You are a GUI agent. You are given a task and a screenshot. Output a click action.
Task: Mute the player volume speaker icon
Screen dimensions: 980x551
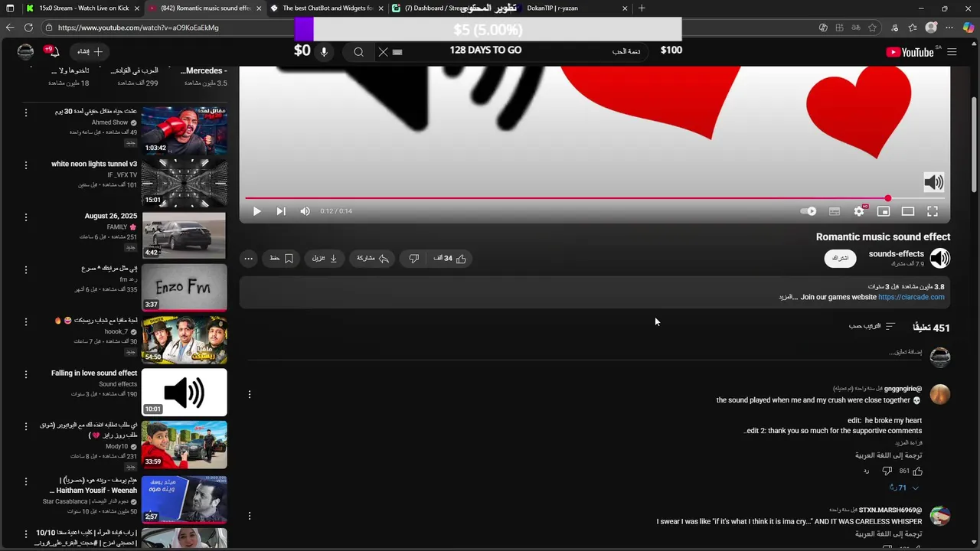305,211
